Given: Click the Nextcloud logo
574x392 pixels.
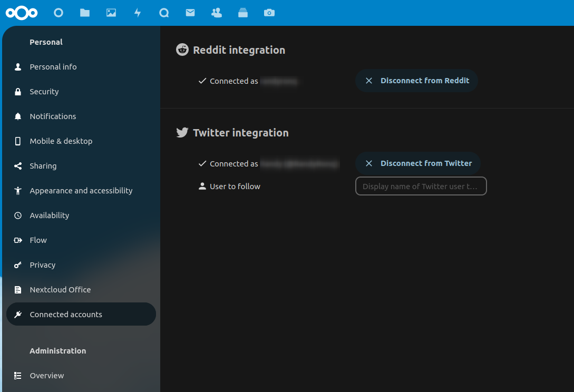Looking at the screenshot, I should [21, 13].
